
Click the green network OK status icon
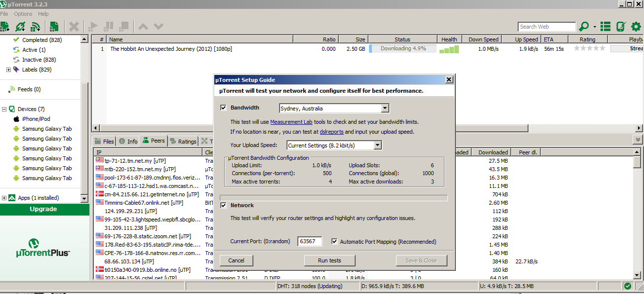click(x=627, y=286)
